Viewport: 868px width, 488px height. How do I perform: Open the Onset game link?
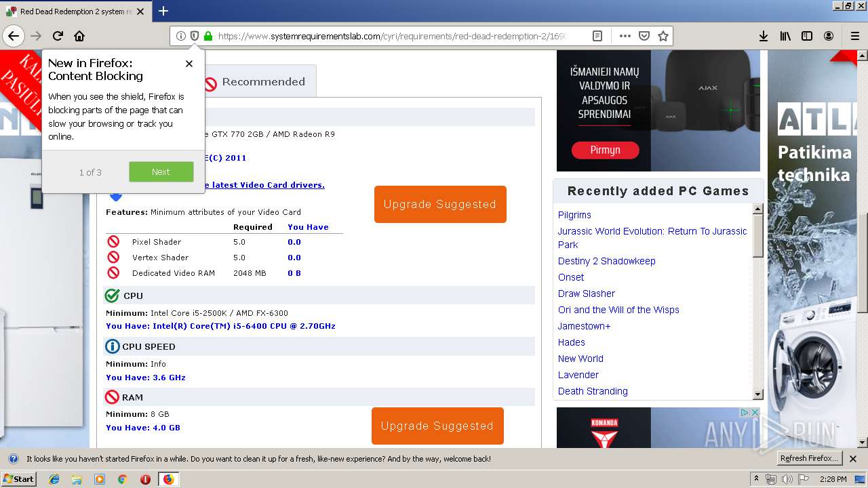(571, 277)
